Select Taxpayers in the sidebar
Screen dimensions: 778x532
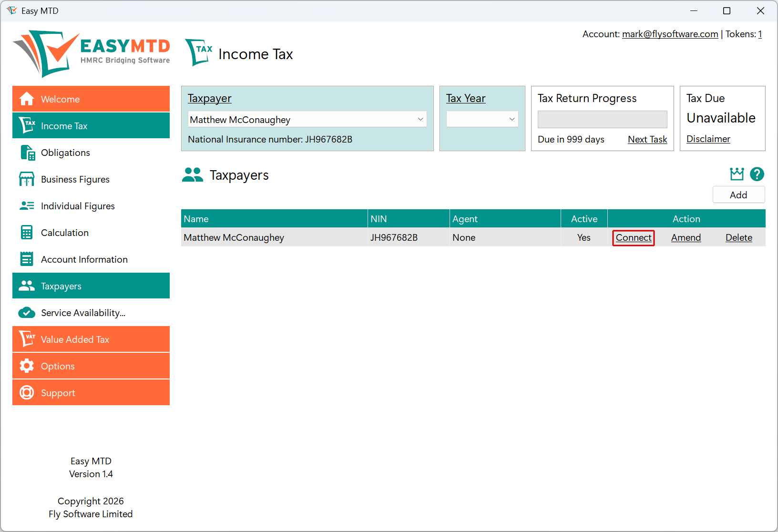(x=91, y=286)
